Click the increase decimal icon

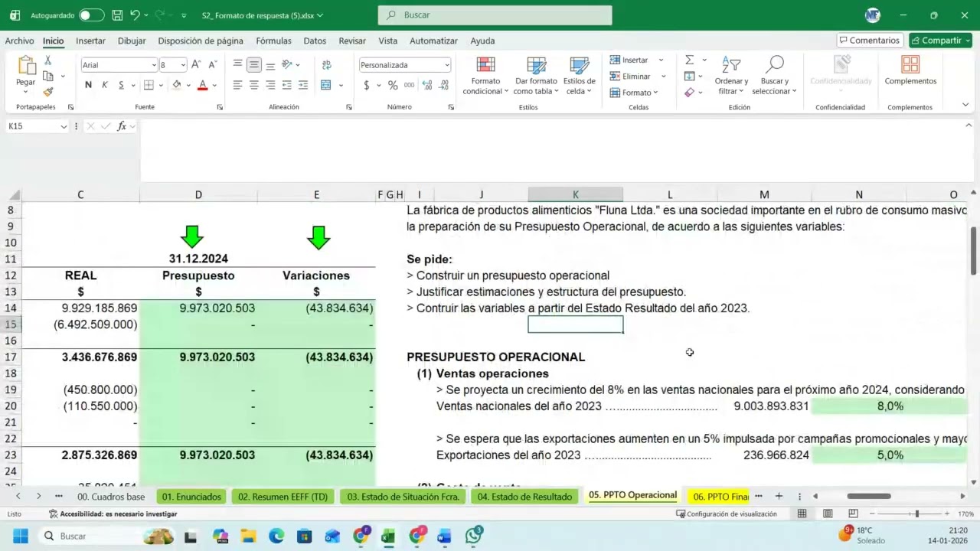pyautogui.click(x=427, y=85)
